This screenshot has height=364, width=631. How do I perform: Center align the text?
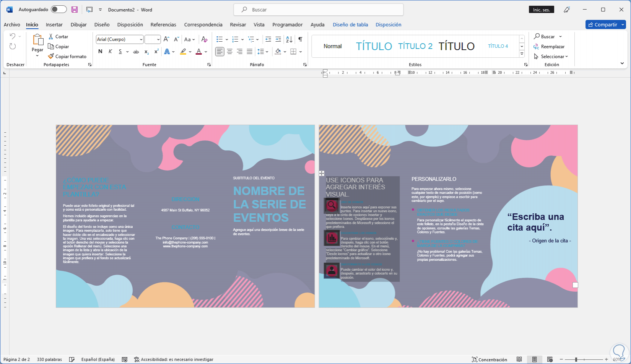pyautogui.click(x=229, y=52)
